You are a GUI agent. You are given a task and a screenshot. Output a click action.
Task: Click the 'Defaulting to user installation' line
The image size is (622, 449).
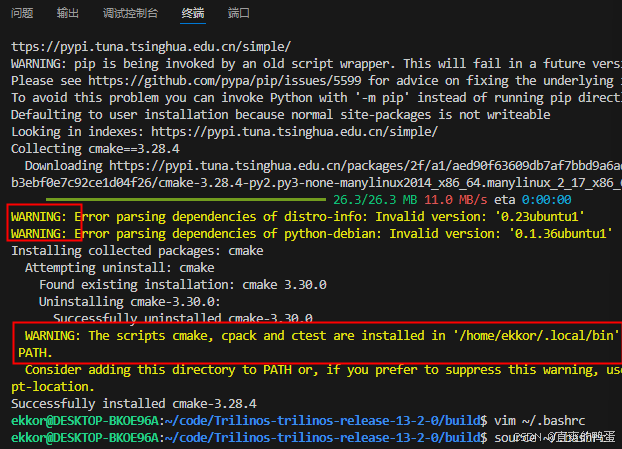coord(280,115)
